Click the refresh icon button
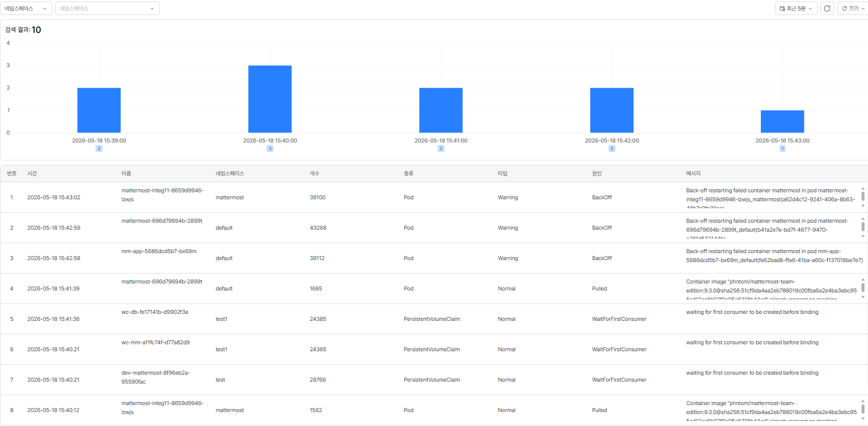 (827, 8)
